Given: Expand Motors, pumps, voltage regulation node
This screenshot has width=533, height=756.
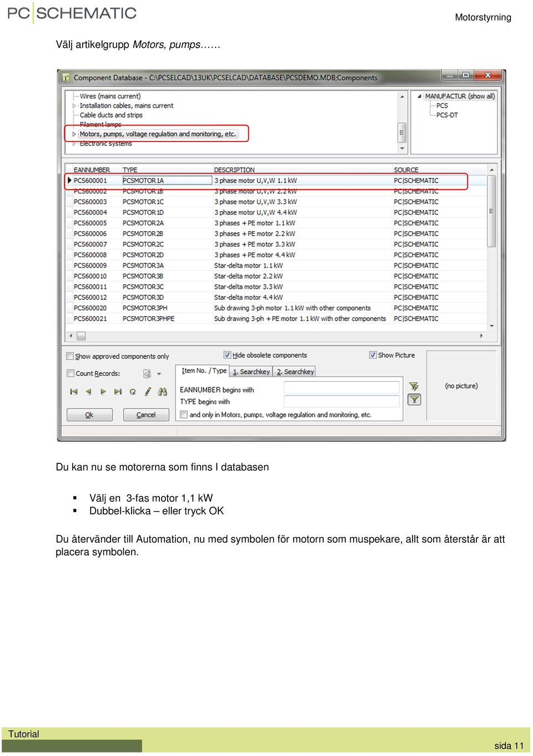Looking at the screenshot, I should pyautogui.click(x=74, y=134).
